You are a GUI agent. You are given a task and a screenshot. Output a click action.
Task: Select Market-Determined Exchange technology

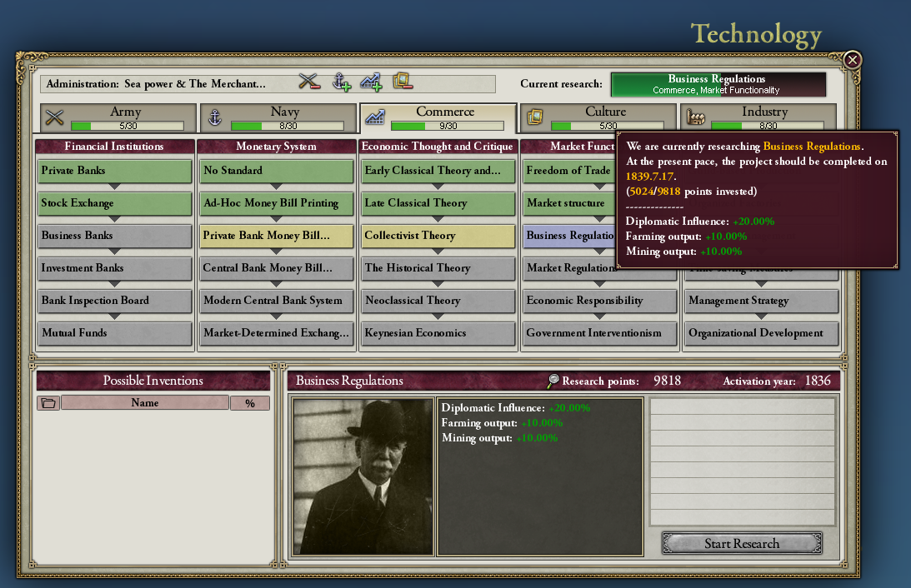277,333
